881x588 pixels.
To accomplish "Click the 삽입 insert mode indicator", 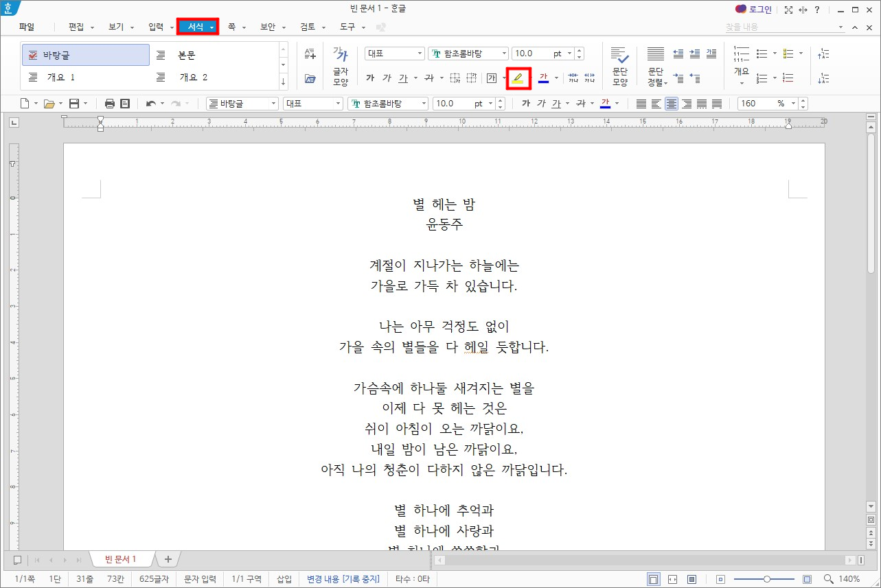I will click(x=284, y=579).
